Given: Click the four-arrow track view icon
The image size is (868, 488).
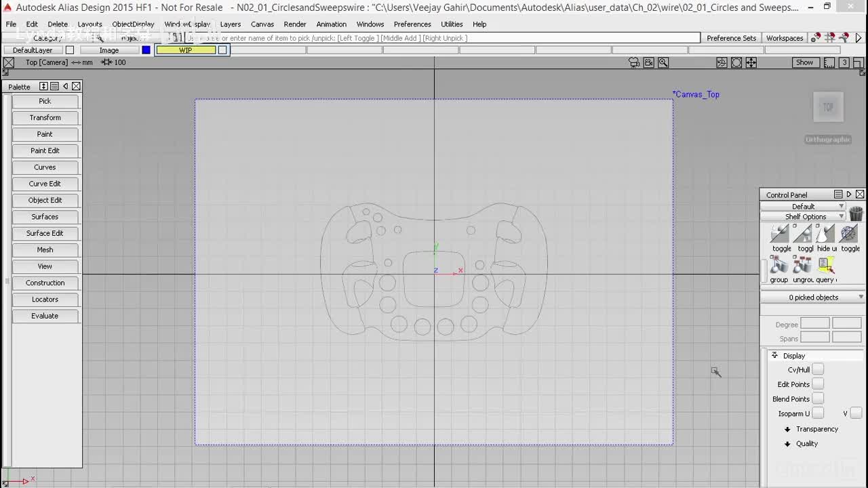Looking at the screenshot, I should click(751, 62).
